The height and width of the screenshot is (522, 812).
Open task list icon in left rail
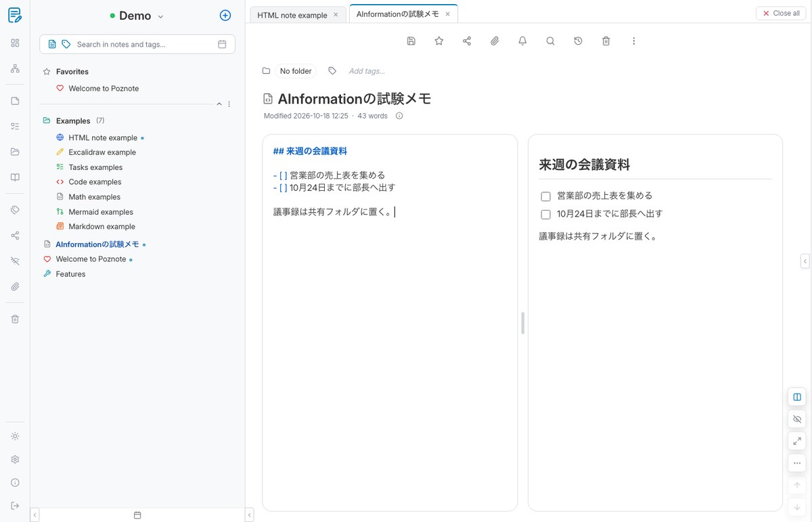(x=15, y=126)
